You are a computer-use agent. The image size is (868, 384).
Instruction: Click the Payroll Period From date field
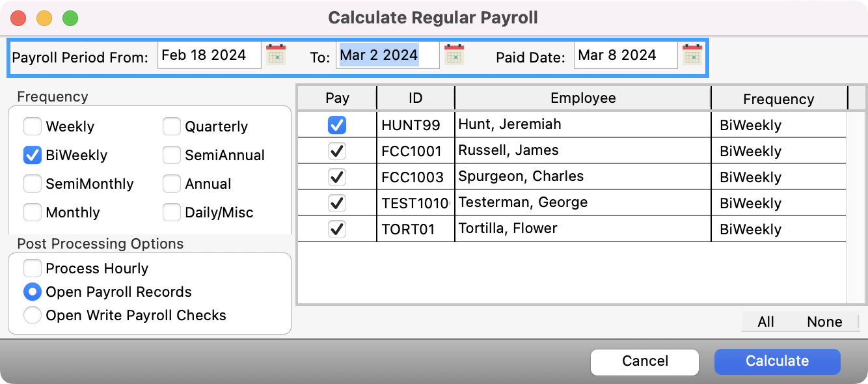(x=209, y=55)
